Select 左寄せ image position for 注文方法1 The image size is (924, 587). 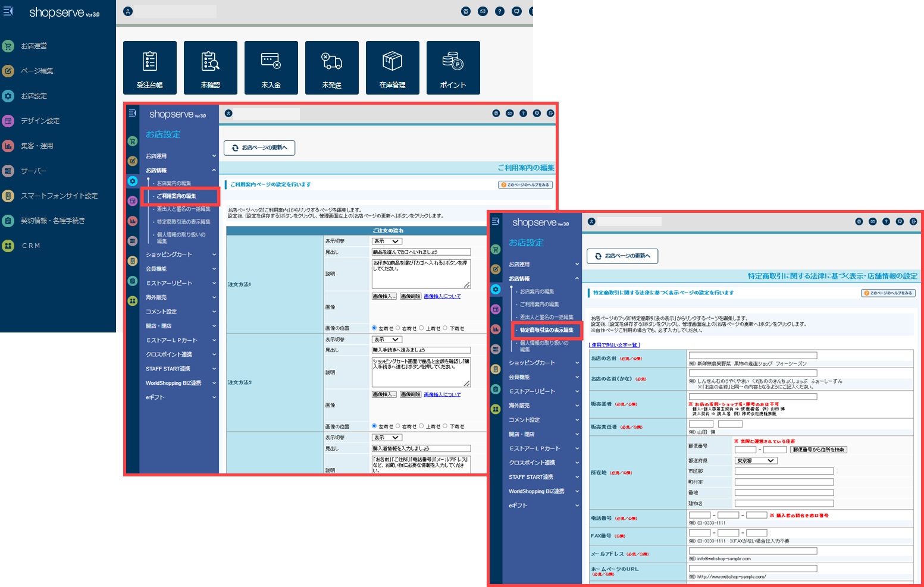(374, 328)
